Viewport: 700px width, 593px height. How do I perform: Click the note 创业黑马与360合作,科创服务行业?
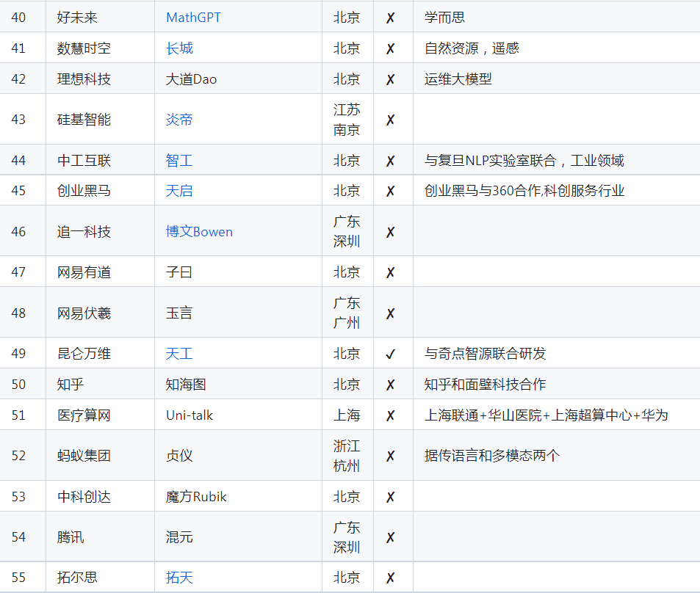pos(524,191)
